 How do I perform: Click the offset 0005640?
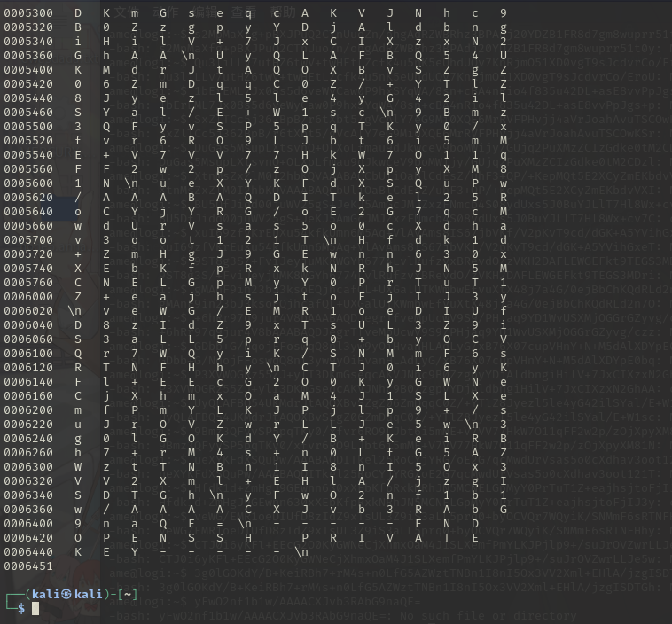28,212
